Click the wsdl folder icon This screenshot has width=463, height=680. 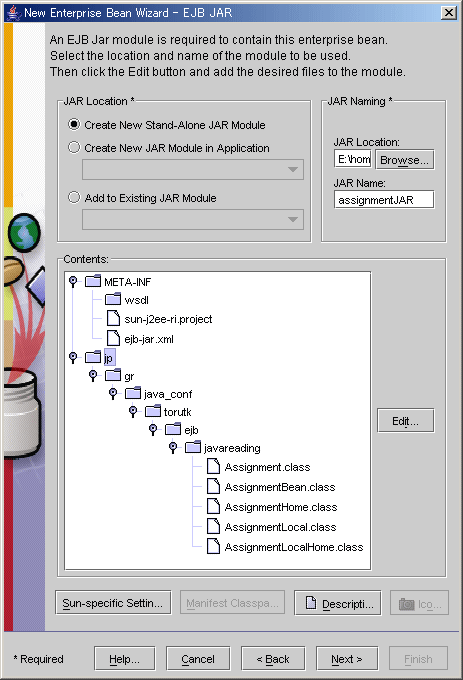pyautogui.click(x=113, y=299)
